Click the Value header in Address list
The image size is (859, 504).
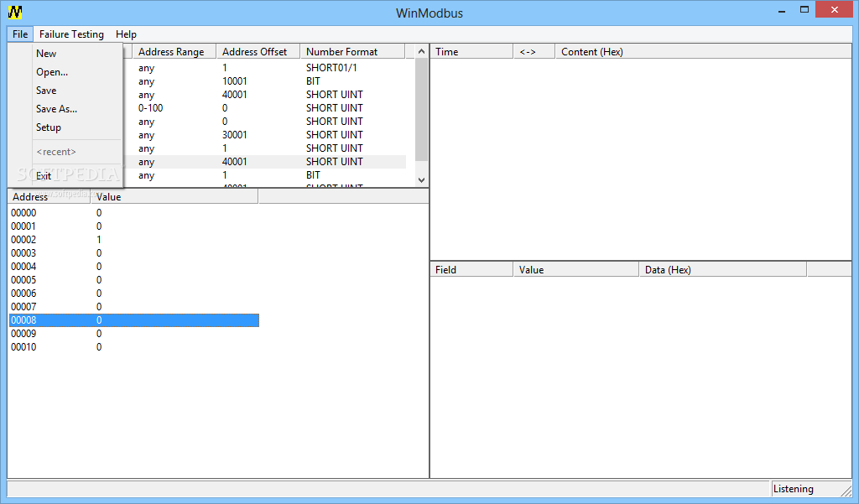174,197
